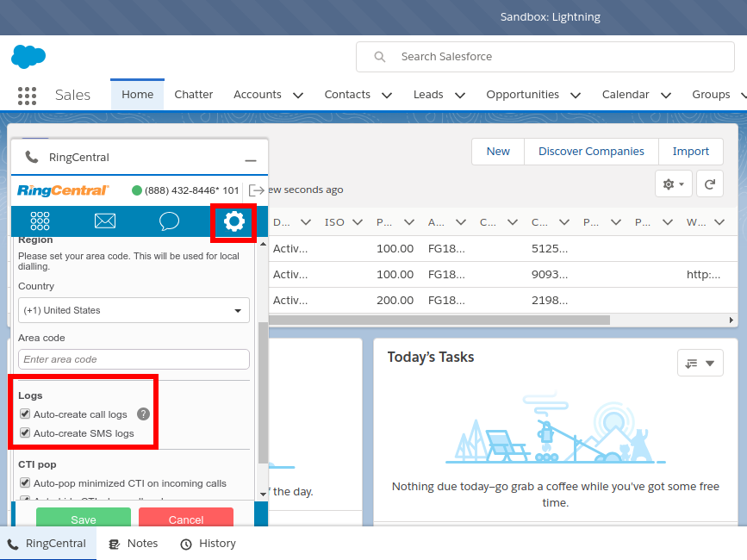The height and width of the screenshot is (560, 747).
Task: Click the help icon beside call logs
Action: [144, 414]
